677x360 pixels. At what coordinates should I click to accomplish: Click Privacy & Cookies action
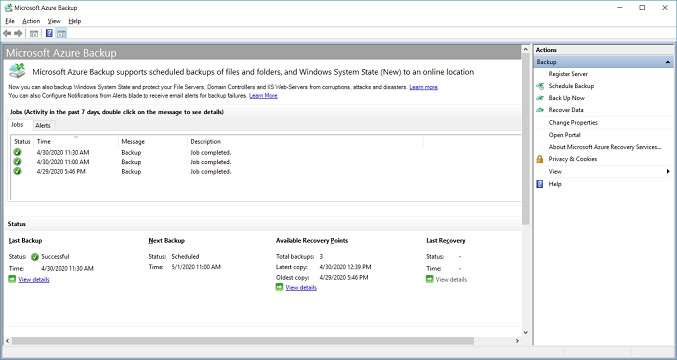(x=573, y=159)
